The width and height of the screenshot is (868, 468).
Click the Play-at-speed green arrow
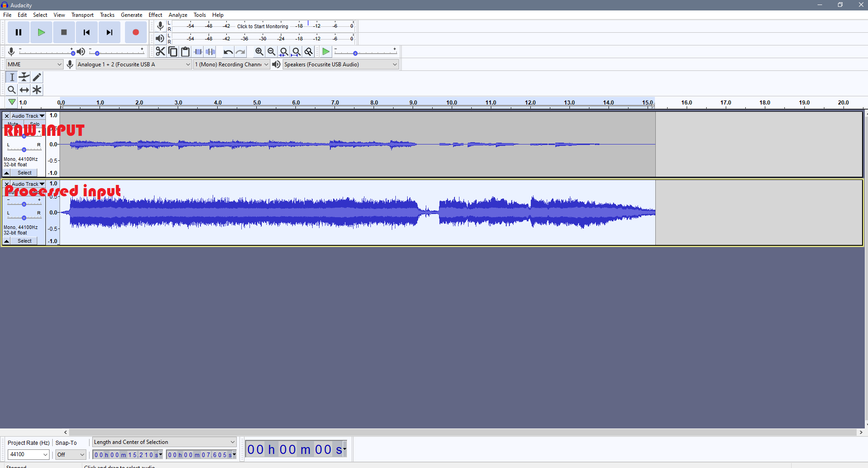[326, 52]
